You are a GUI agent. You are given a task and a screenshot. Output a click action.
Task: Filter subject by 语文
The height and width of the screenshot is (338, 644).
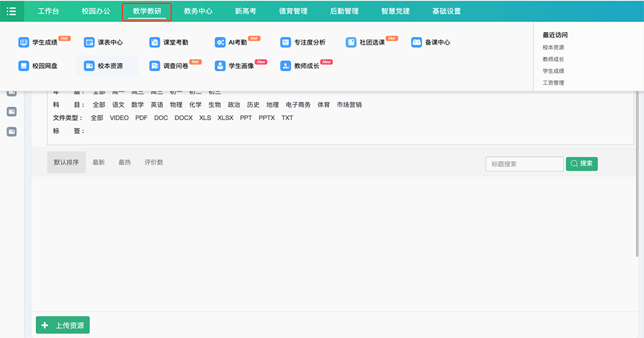(x=118, y=104)
